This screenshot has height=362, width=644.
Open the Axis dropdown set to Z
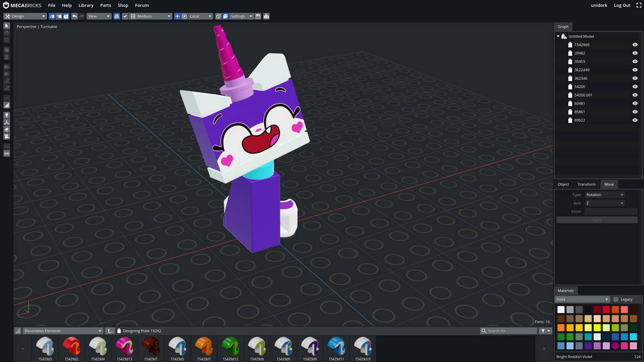tap(604, 203)
